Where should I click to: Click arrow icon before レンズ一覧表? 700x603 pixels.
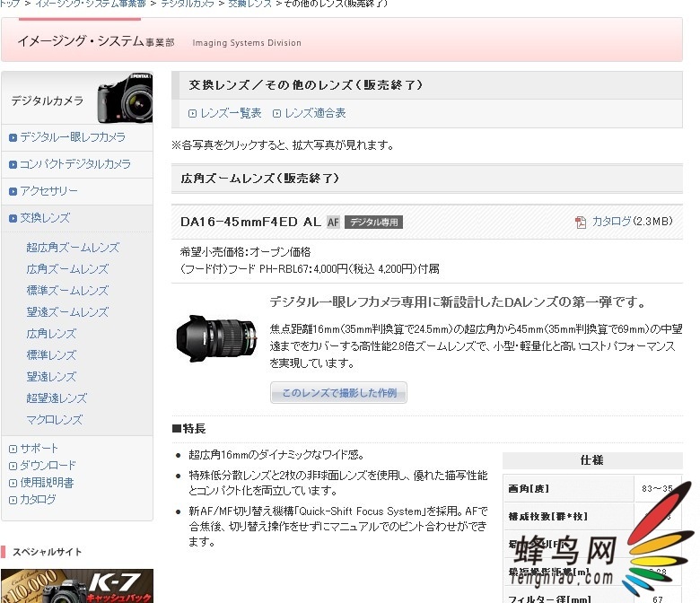point(192,113)
